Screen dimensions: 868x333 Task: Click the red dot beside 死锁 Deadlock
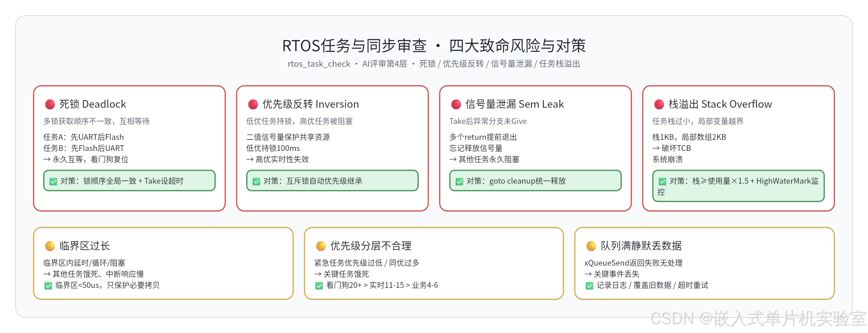click(50, 104)
